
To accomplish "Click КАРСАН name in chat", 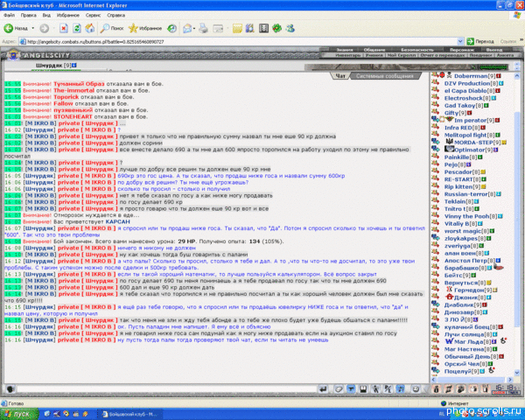I will [117, 221].
